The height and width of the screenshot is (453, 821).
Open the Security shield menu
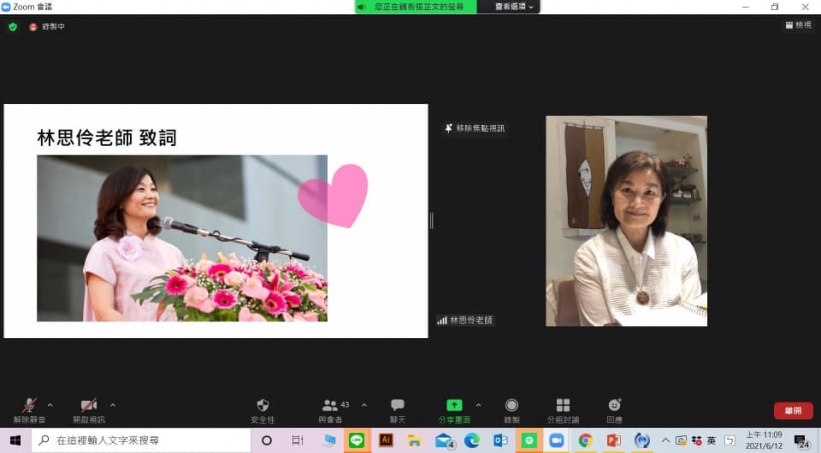point(263,406)
